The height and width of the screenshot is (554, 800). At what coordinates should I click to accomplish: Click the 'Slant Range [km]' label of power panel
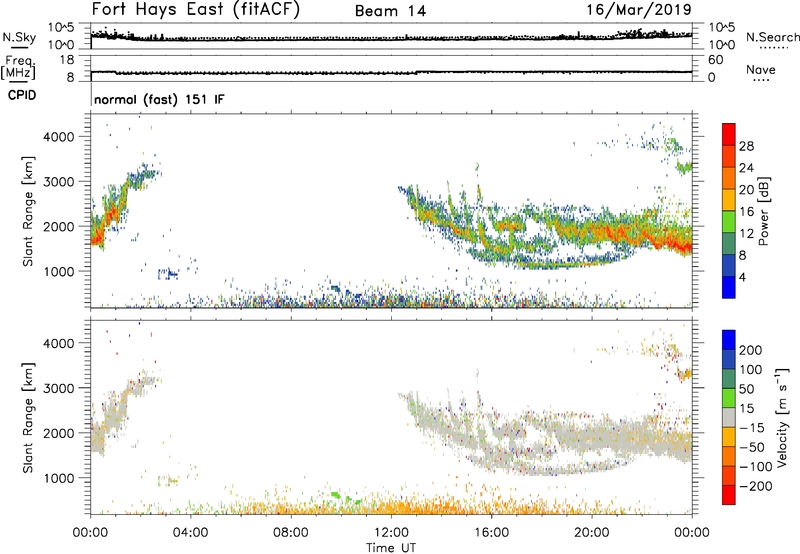[28, 211]
